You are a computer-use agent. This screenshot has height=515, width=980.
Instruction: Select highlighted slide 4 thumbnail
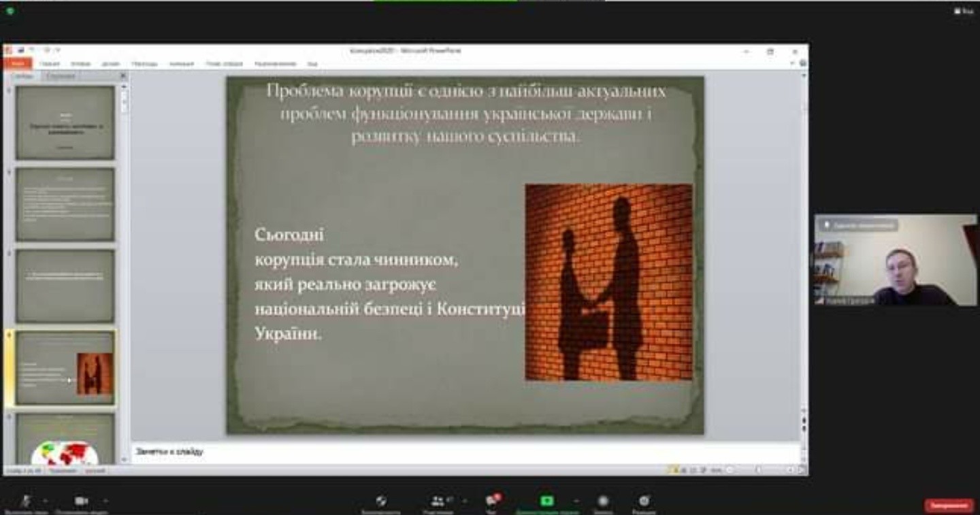pyautogui.click(x=65, y=368)
